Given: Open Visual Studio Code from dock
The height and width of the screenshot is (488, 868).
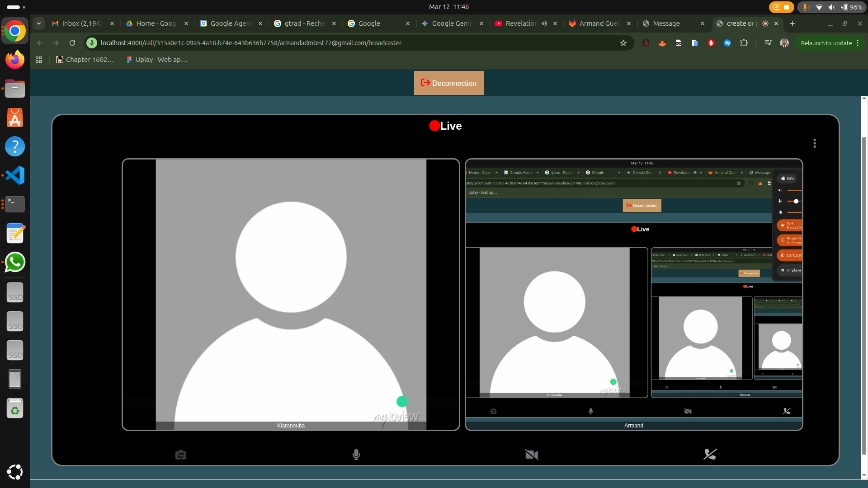Looking at the screenshot, I should pos(15,175).
